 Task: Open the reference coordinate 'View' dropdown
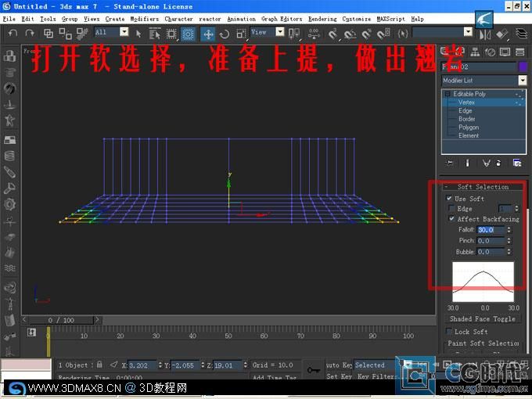coord(280,32)
